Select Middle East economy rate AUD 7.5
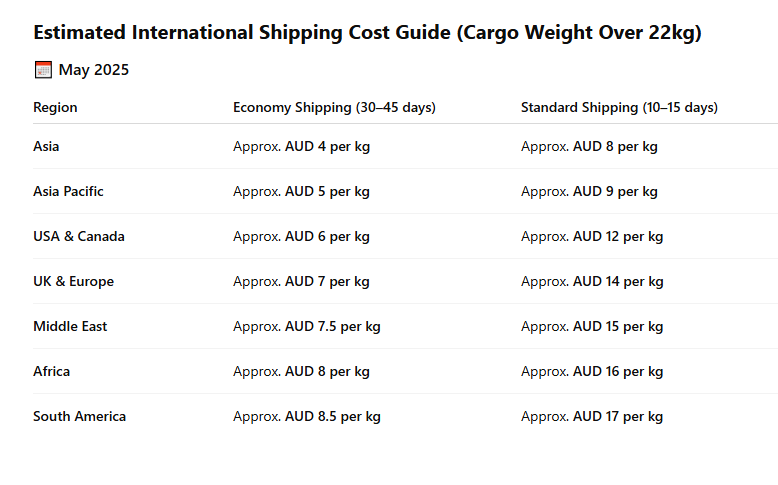The width and height of the screenshot is (778, 485). [332, 326]
